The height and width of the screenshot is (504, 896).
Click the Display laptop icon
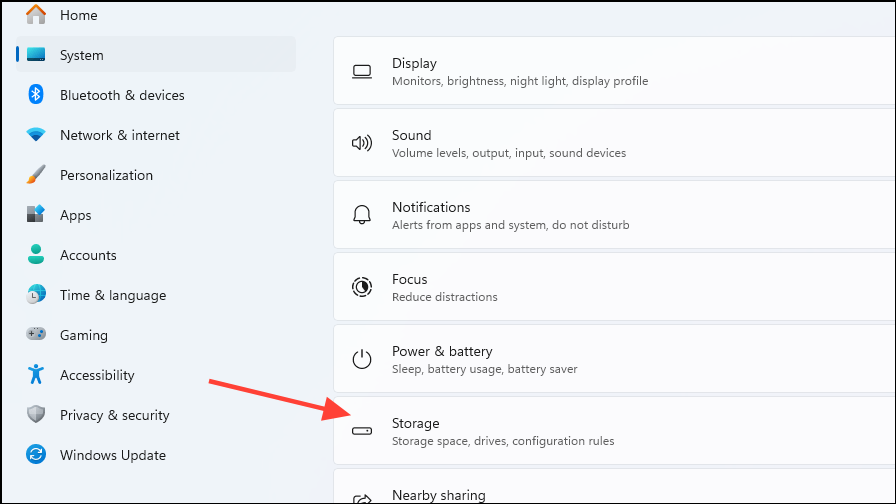pos(362,72)
